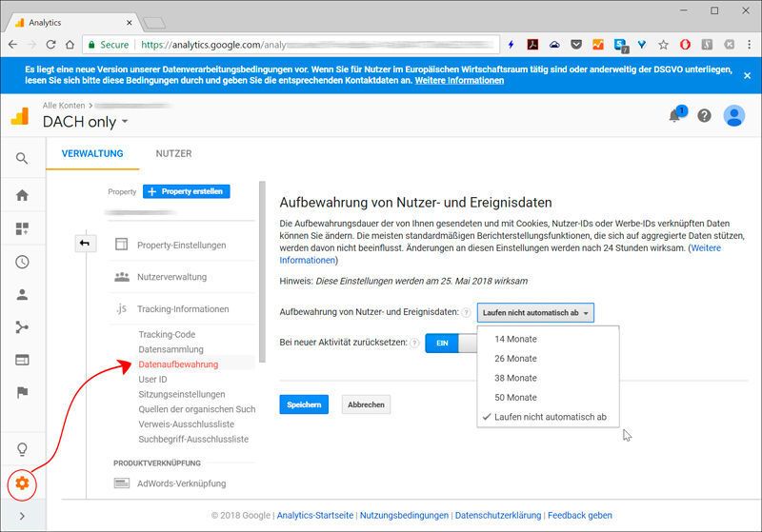Choose checked 'Laufen nicht automatisch ab' option
Viewport: 762px width, 532px height.
pos(549,417)
